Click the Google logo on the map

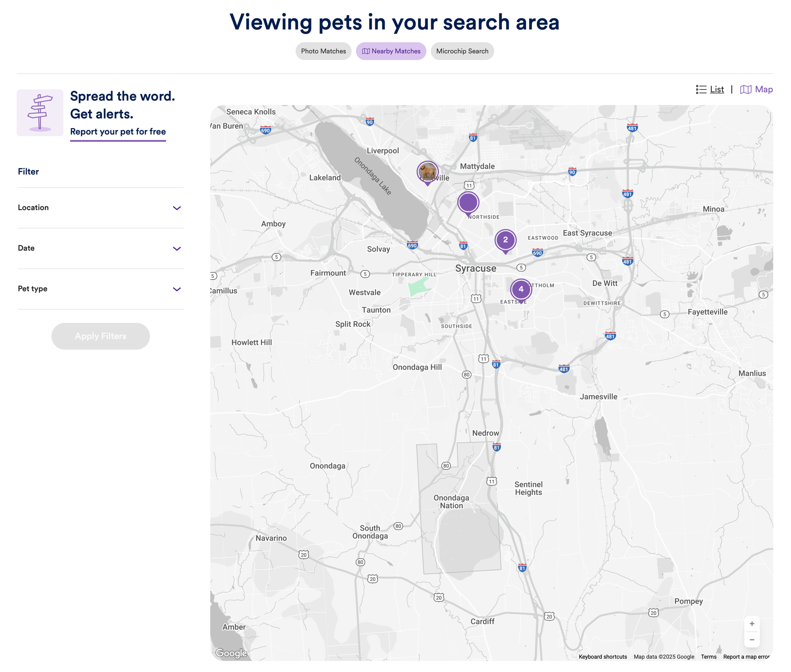click(x=231, y=653)
